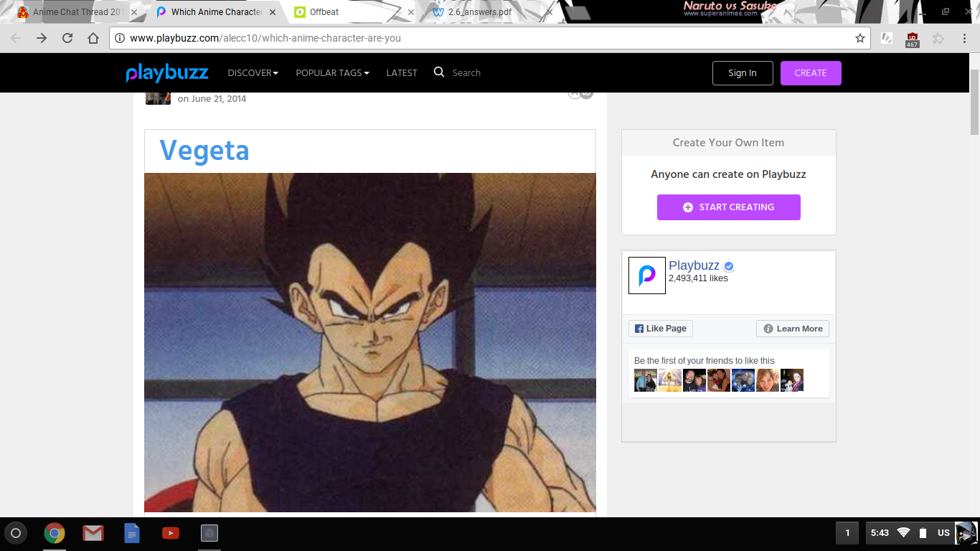
Task: Click the Like Page button
Action: (x=660, y=329)
